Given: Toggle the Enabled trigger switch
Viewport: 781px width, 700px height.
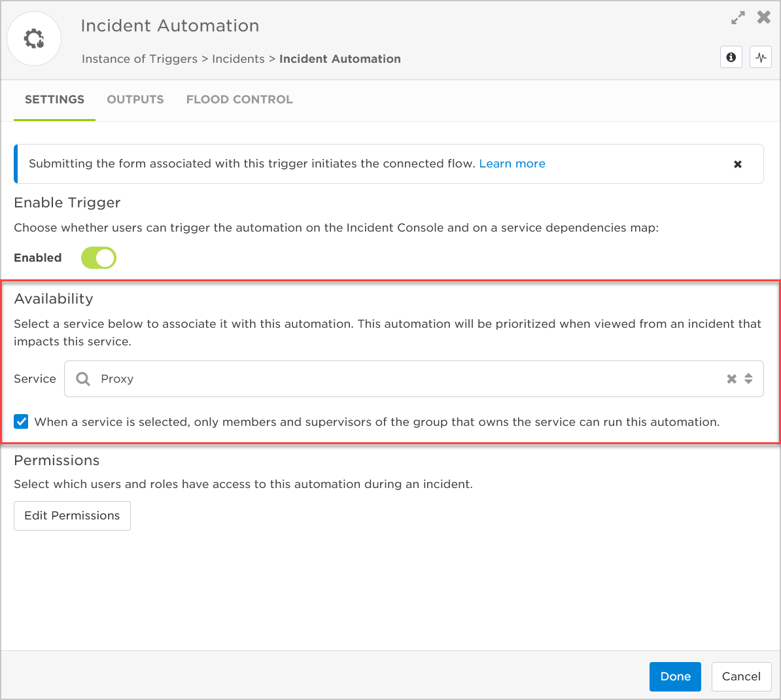Looking at the screenshot, I should pos(99,258).
